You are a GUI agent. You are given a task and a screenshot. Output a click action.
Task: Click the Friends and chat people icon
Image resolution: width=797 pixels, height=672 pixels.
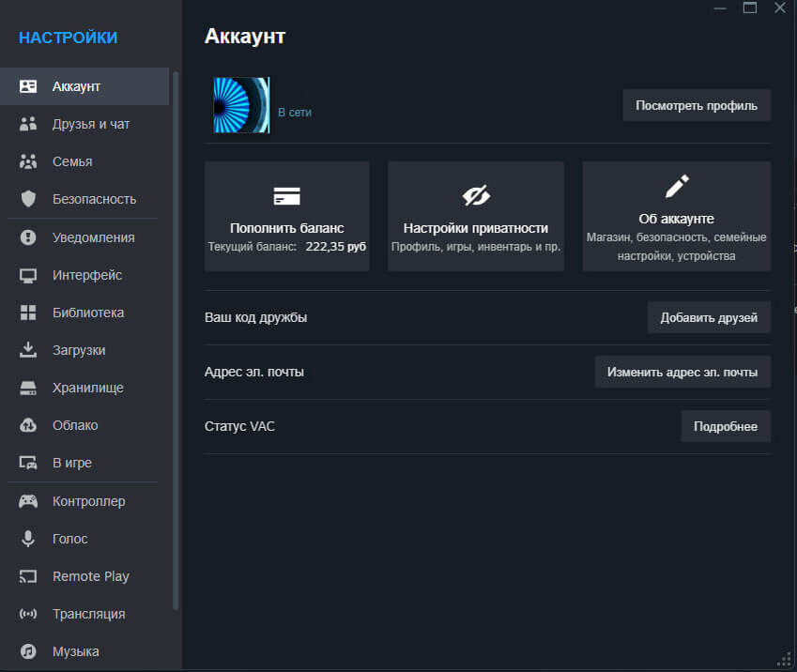28,124
